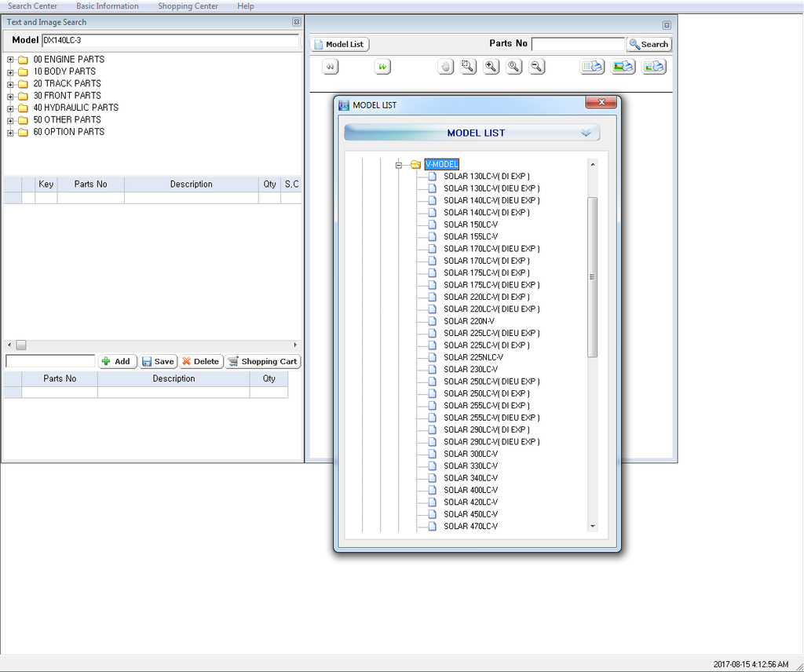Click the S.C column header

pos(291,184)
